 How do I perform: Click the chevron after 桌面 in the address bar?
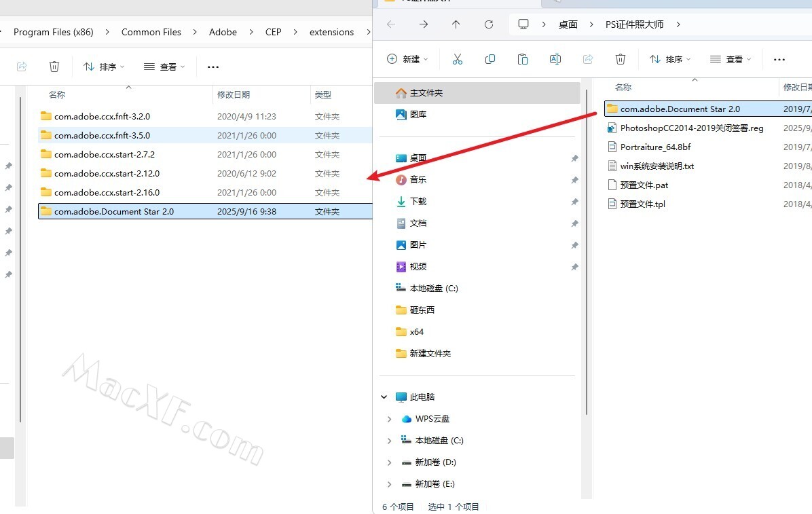point(591,24)
